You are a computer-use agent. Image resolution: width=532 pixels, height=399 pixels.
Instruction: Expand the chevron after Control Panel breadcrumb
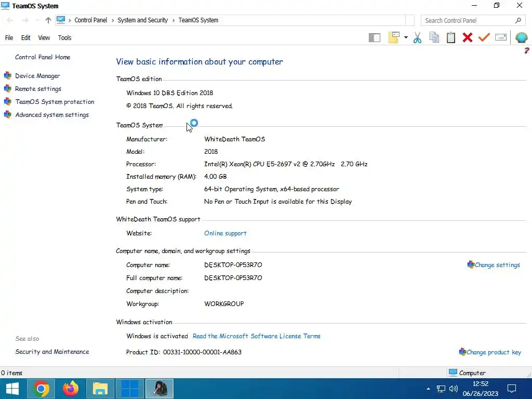[x=113, y=20]
